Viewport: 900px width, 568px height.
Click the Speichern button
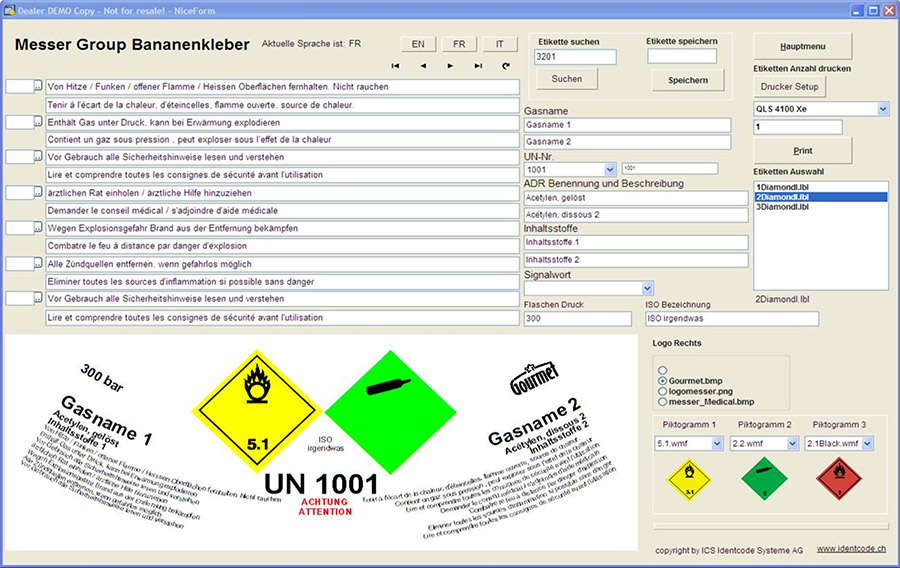688,80
